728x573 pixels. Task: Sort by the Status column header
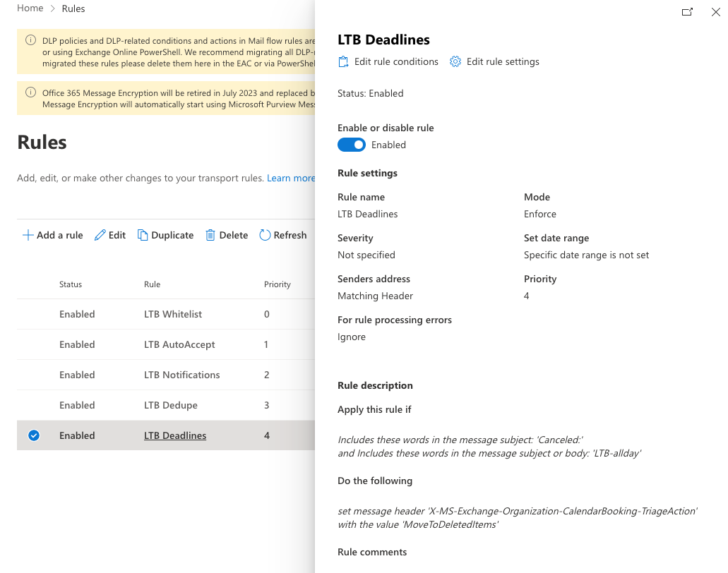pos(71,284)
